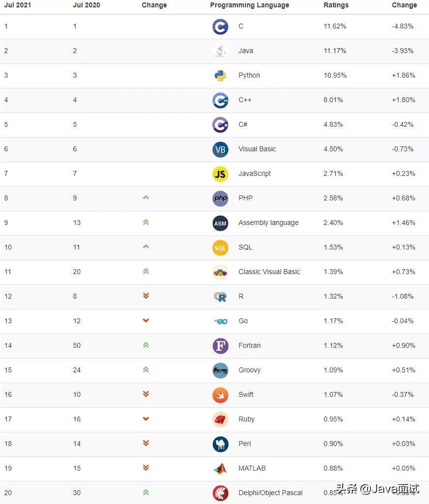Click the green up arrow for PHP
Viewport: 429px width, 504px height.
(x=145, y=197)
